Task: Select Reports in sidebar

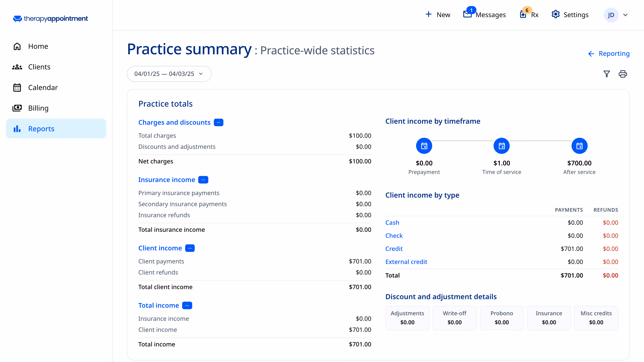Action: point(56,129)
